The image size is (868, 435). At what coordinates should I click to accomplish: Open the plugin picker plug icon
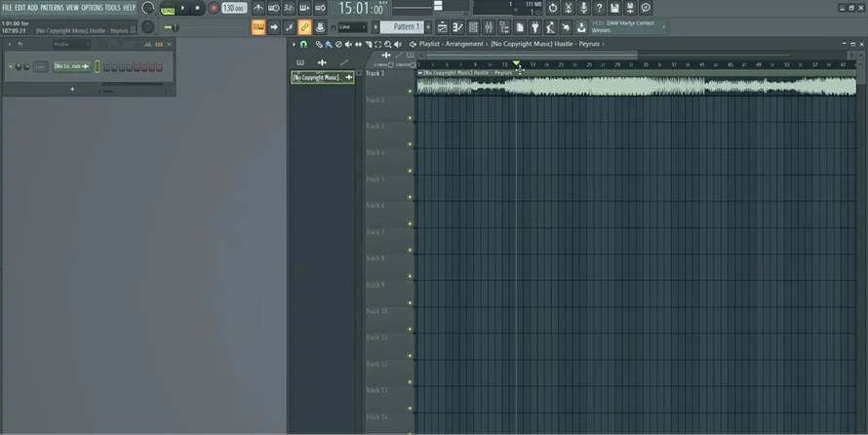(x=534, y=27)
